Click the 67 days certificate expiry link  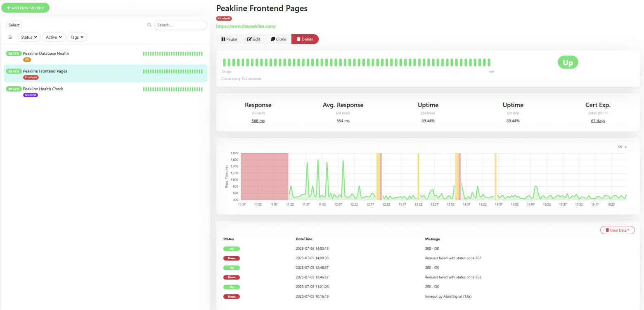(597, 121)
